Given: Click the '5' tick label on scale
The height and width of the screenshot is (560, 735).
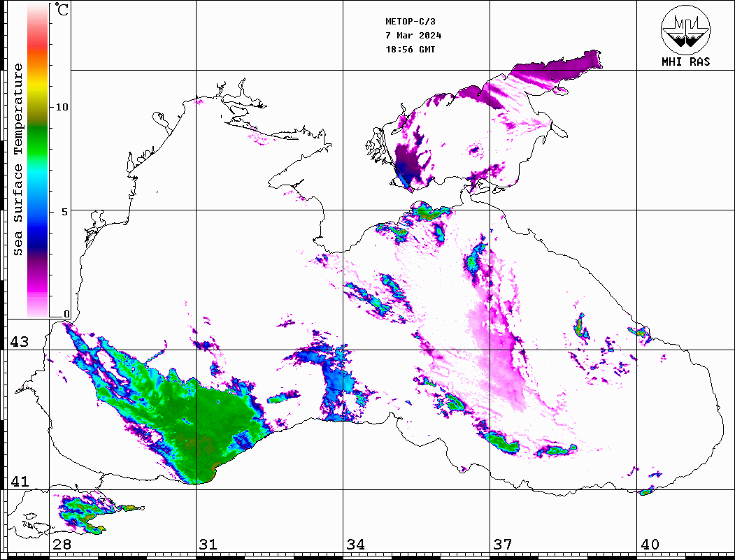Looking at the screenshot, I should 66,213.
